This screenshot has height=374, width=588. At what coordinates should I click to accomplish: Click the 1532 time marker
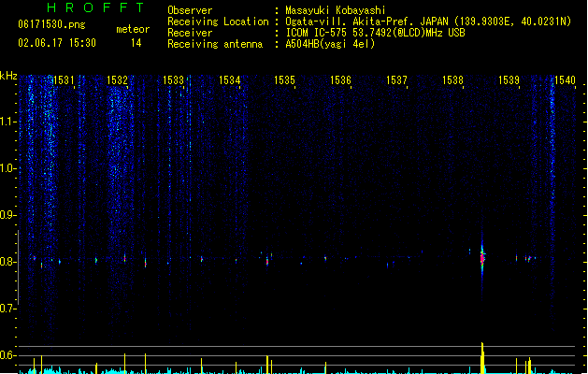click(x=118, y=80)
